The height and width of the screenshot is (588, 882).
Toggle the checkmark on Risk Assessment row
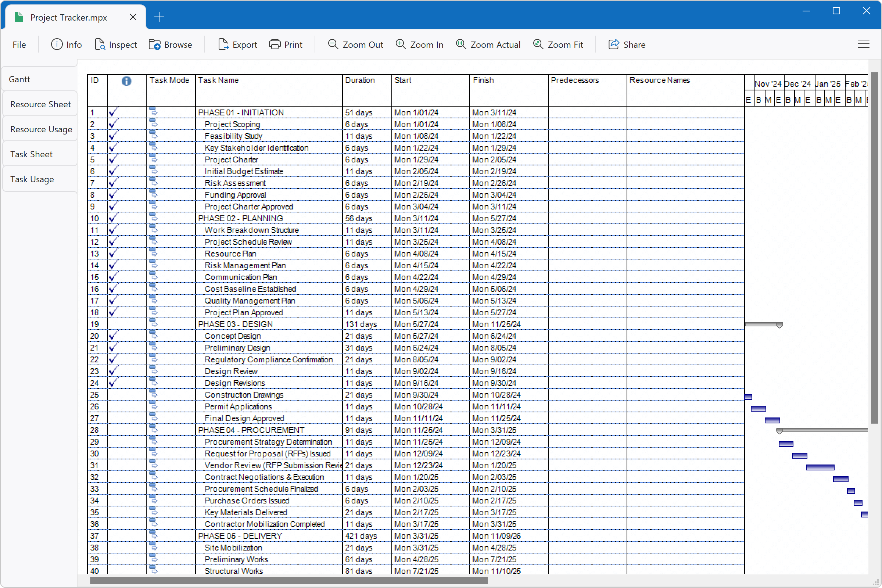point(113,183)
